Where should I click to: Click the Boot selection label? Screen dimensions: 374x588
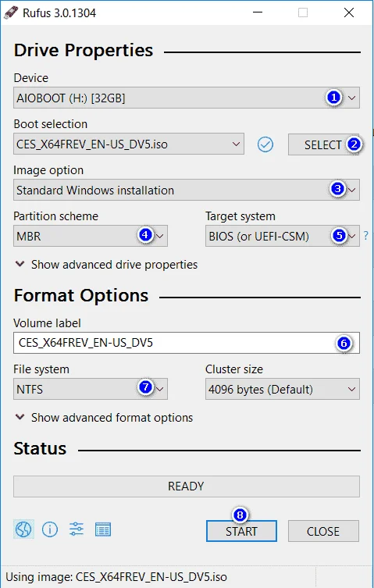[51, 124]
